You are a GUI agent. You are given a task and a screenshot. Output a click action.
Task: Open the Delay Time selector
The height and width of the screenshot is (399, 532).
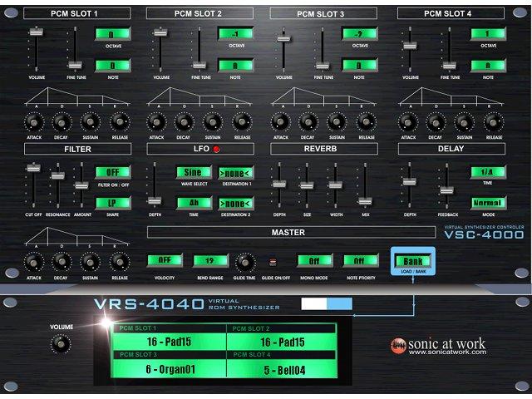point(488,172)
